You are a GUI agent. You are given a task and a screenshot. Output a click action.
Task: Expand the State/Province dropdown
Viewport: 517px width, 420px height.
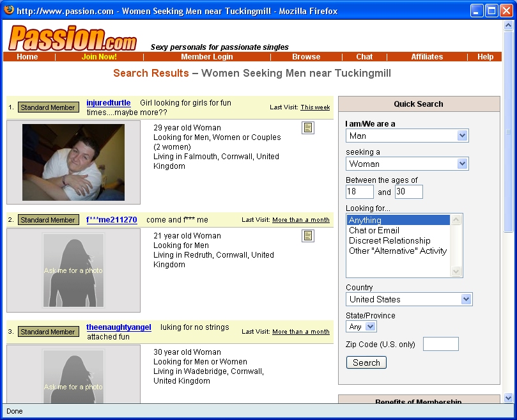(x=361, y=327)
